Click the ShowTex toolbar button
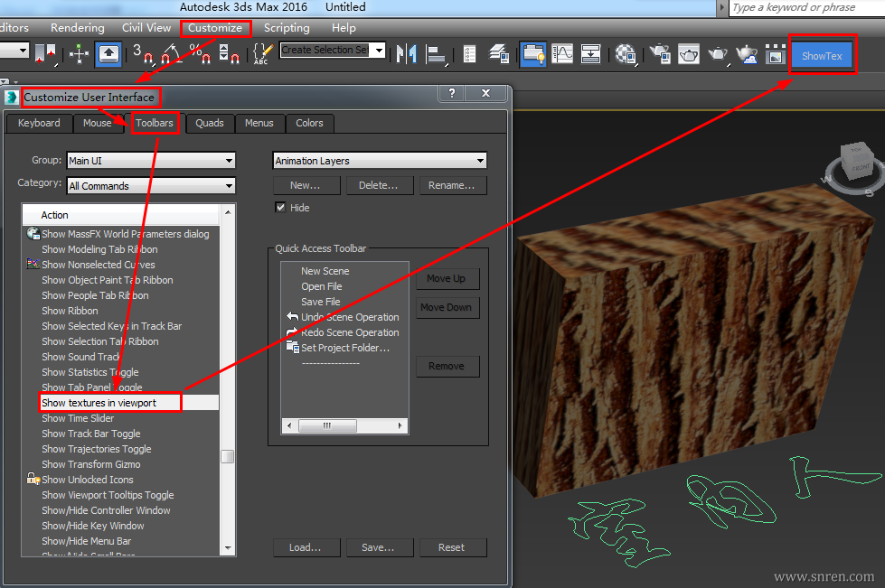This screenshot has width=885, height=588. (822, 55)
